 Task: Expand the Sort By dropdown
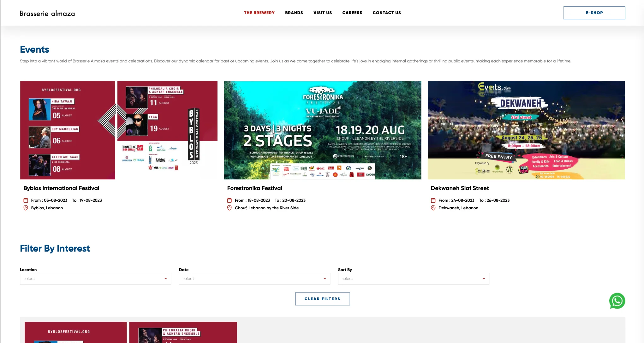[414, 279]
